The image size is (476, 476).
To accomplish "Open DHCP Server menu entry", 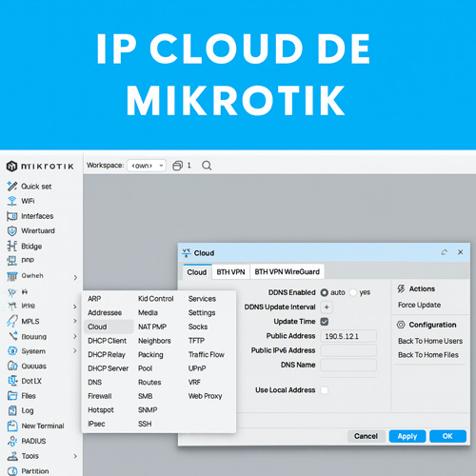I will coord(109,368).
